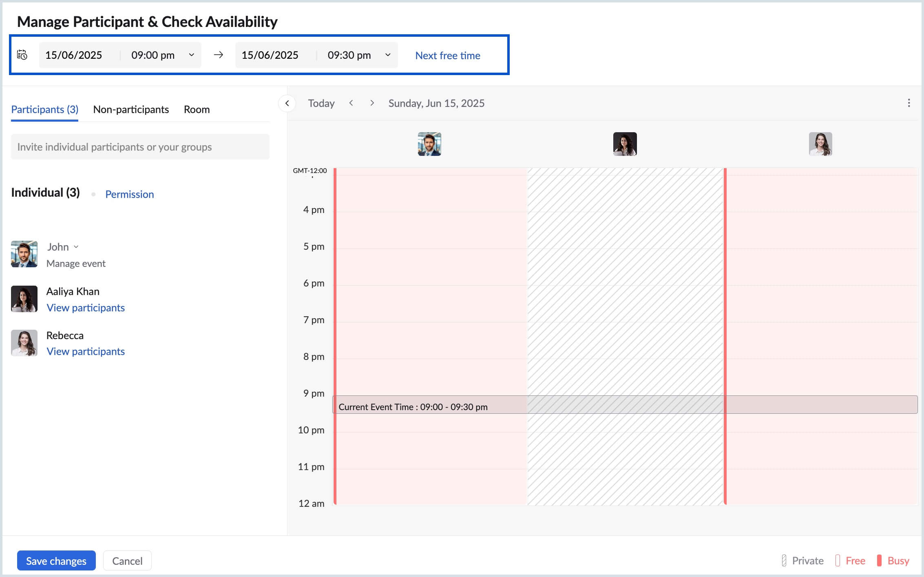Go to the previous day with the left arrow
Viewport: 924px width, 577px height.
coord(351,103)
